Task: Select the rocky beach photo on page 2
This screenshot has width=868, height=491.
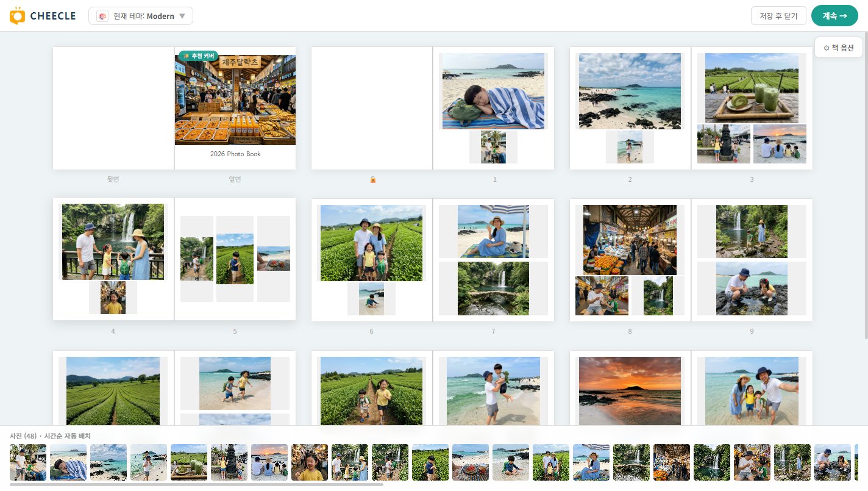Action: 630,91
